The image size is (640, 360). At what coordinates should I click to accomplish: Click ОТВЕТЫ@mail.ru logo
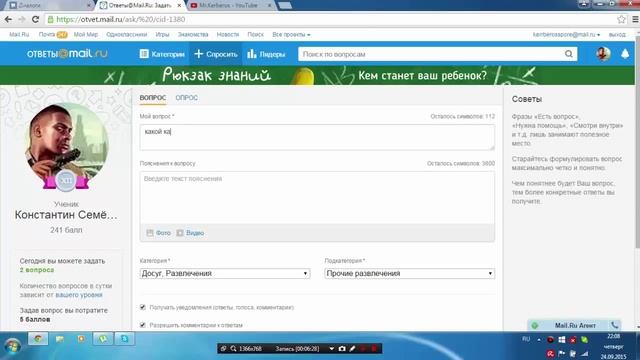click(67, 53)
